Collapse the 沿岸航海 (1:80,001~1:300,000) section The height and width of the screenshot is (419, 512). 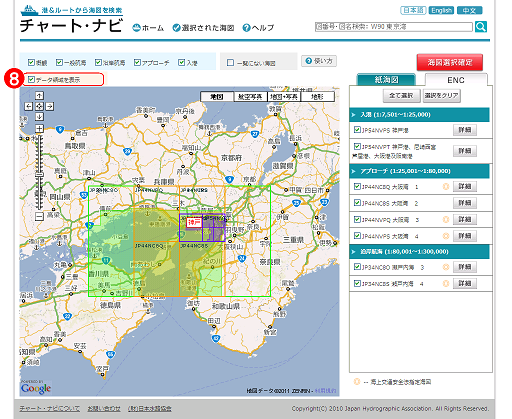[419, 252]
